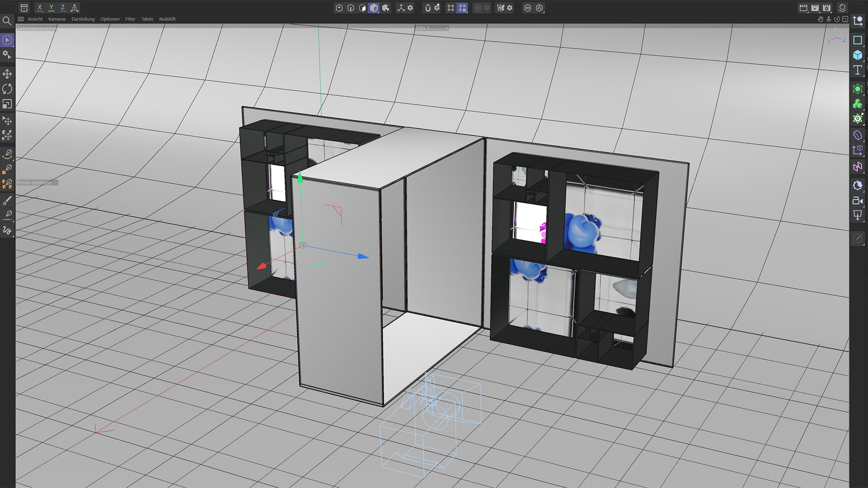Screen dimensions: 868x488
Task: Click the Redshift viewport menu
Action: [167, 19]
